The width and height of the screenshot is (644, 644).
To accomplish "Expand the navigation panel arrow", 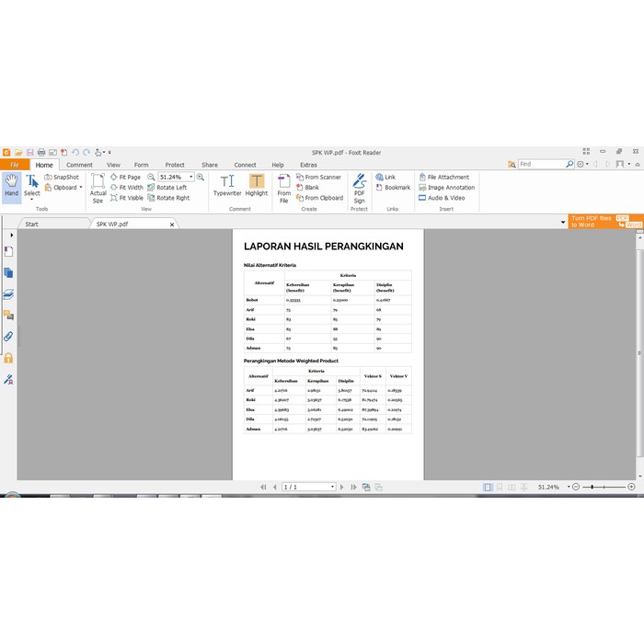I will coord(11,235).
